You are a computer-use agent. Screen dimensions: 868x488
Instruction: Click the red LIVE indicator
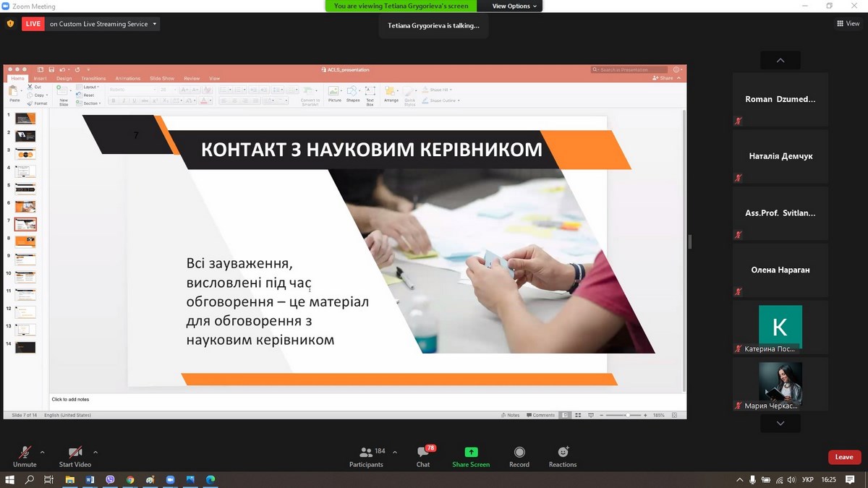(33, 24)
